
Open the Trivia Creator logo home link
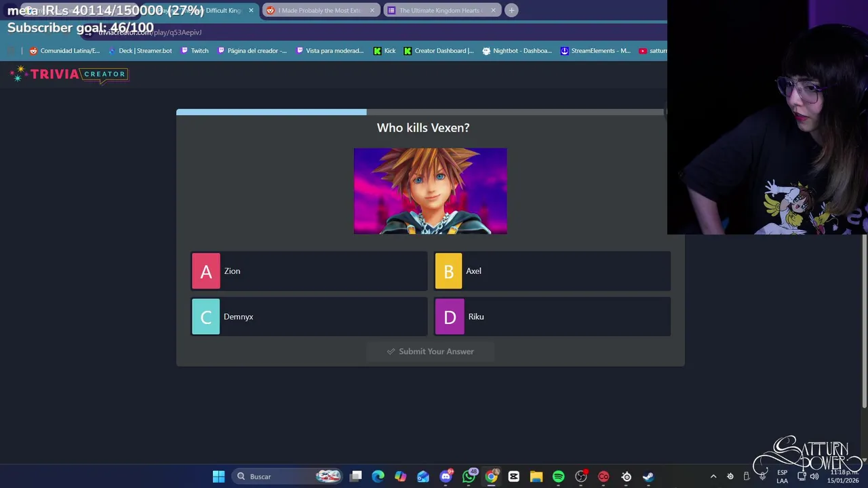click(69, 75)
